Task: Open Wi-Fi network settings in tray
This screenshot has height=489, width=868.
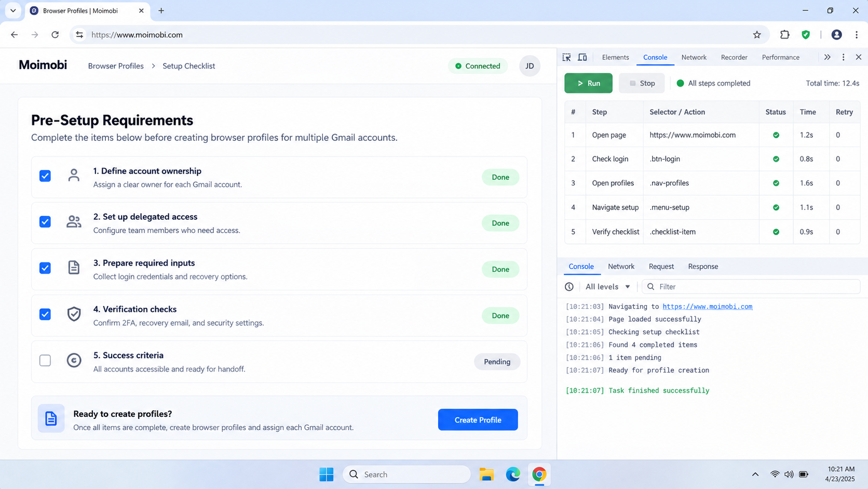Action: (775, 474)
